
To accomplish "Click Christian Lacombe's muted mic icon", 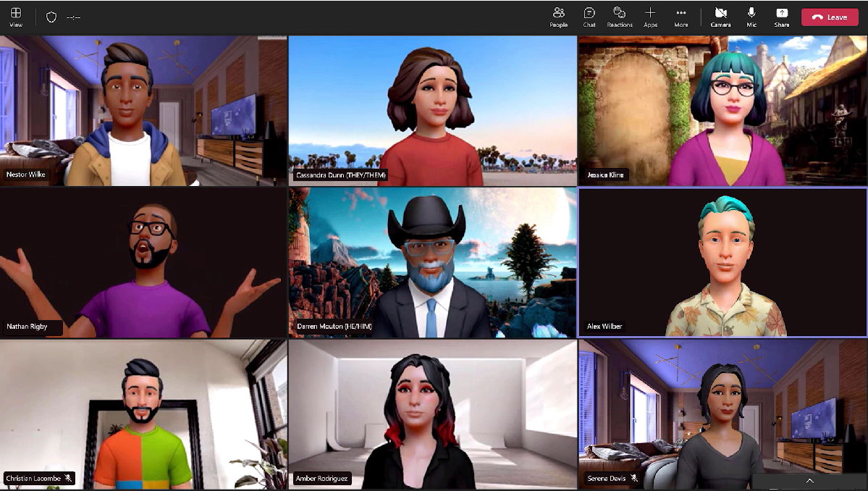I will coord(68,478).
